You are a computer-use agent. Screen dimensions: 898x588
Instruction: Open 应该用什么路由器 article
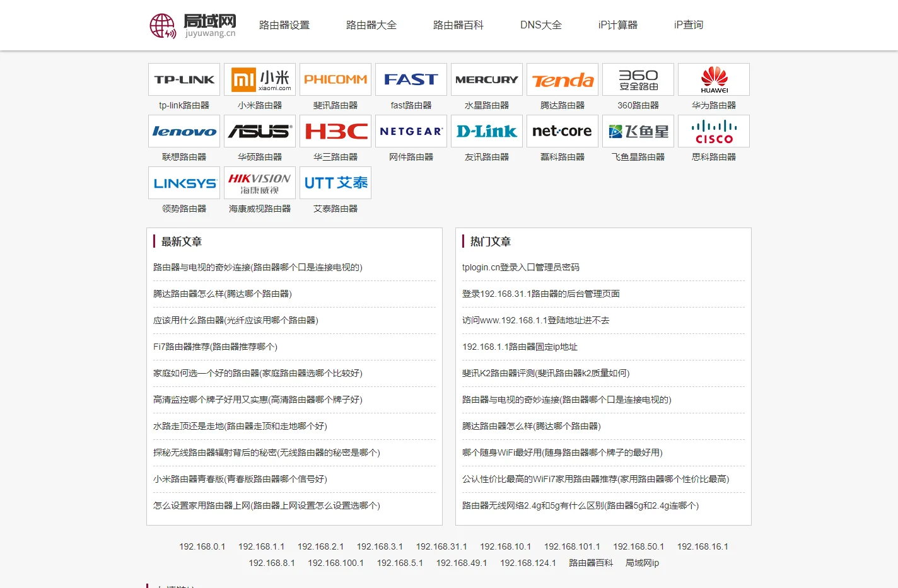[236, 320]
